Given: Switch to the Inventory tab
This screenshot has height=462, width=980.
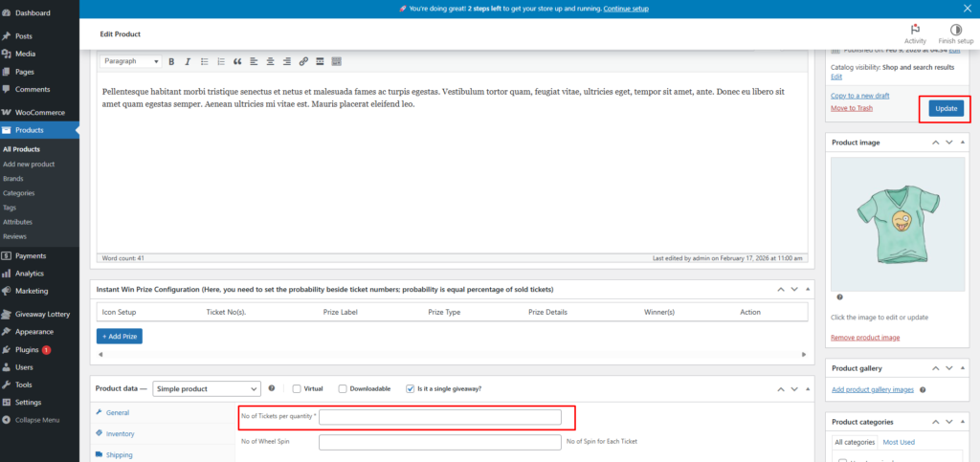Looking at the screenshot, I should [120, 433].
